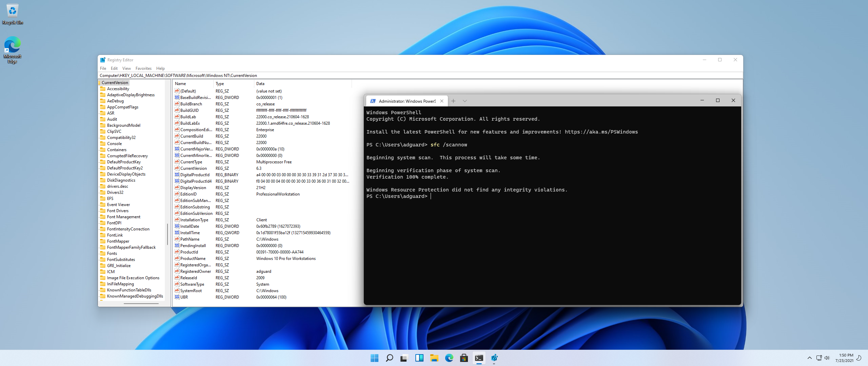Select the Administrator: Windows PowerShell tab

pos(407,101)
